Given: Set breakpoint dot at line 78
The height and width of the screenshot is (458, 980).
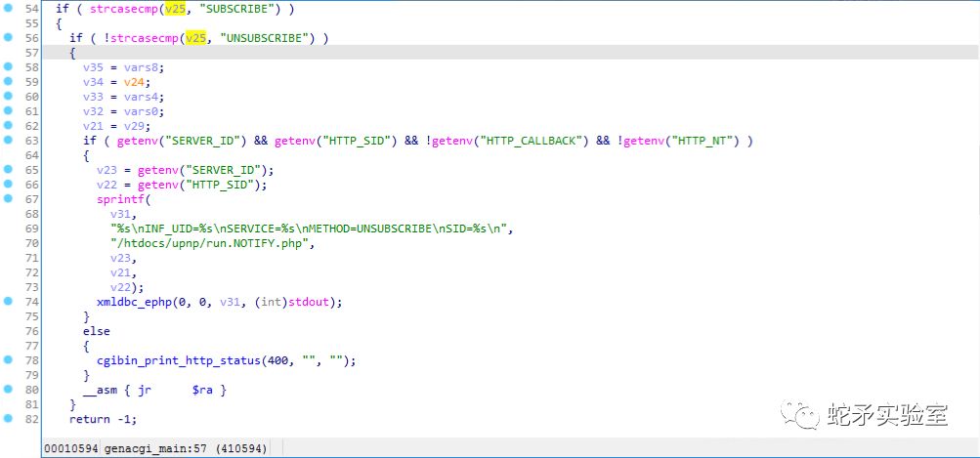Looking at the screenshot, I should coord(8,360).
